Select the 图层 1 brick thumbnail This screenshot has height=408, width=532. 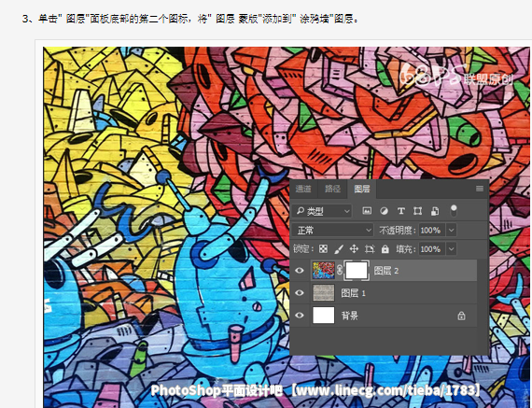(x=323, y=292)
